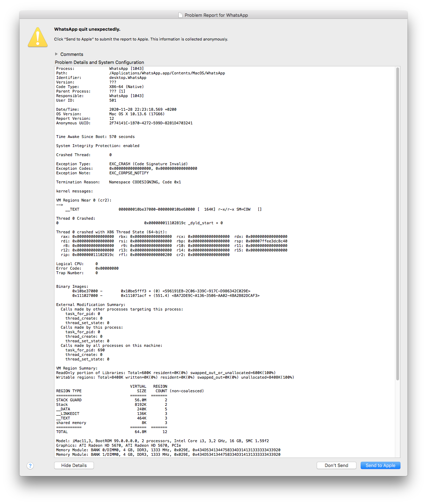Click 'Time Awake Since Boot: 570 seconds'
The width and height of the screenshot is (427, 504).
click(95, 137)
